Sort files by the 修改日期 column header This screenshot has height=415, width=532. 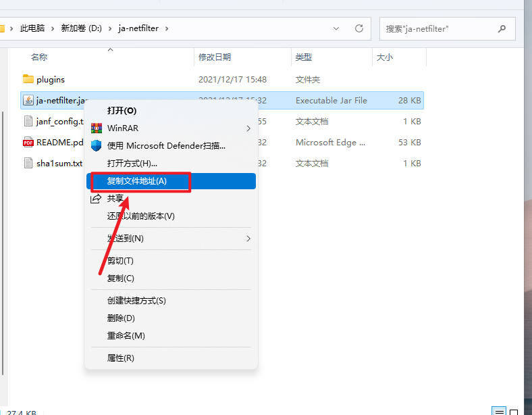click(x=215, y=57)
